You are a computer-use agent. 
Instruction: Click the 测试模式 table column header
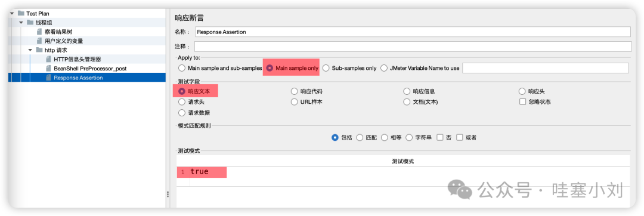point(403,161)
